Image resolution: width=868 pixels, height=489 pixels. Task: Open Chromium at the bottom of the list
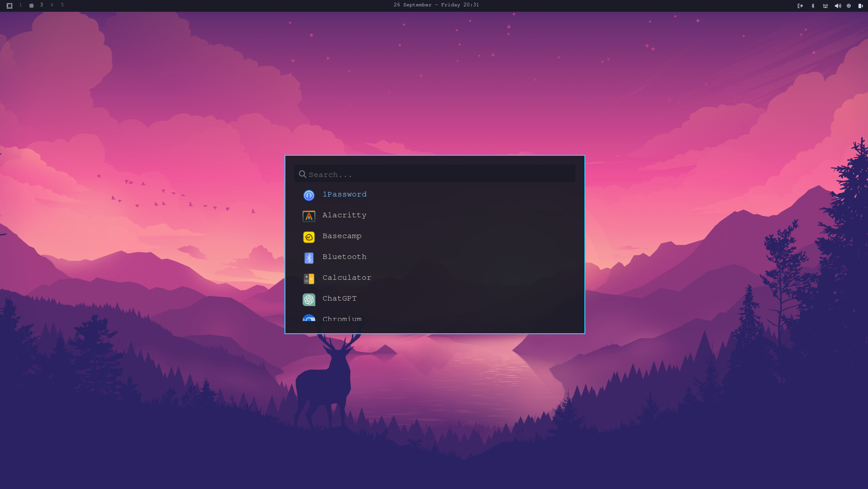point(342,319)
